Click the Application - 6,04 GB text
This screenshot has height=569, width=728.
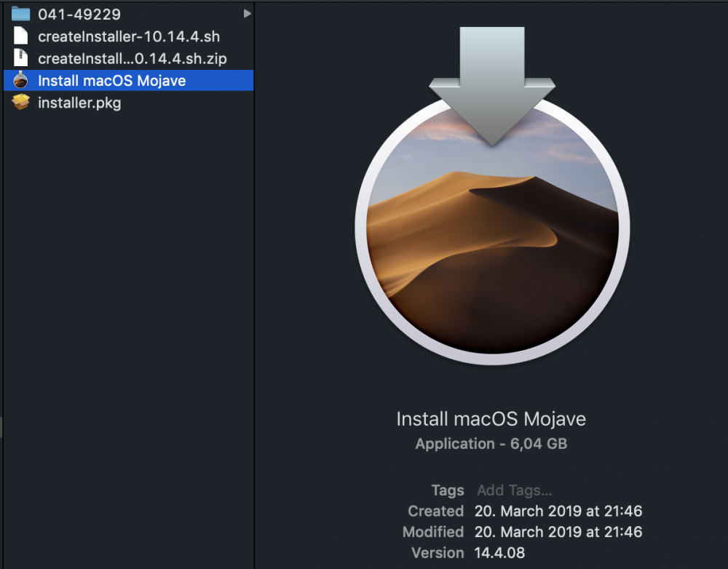point(491,444)
